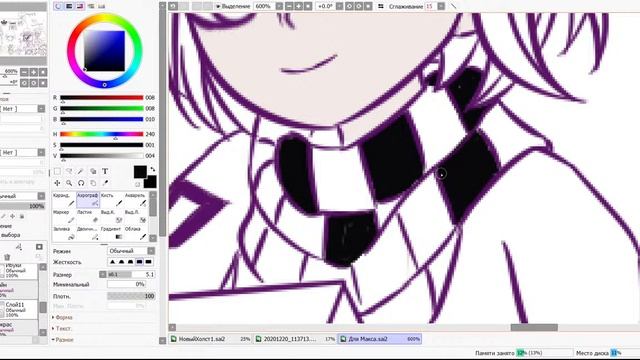Click the red R color slider
The image size is (640, 360).
(x=102, y=98)
